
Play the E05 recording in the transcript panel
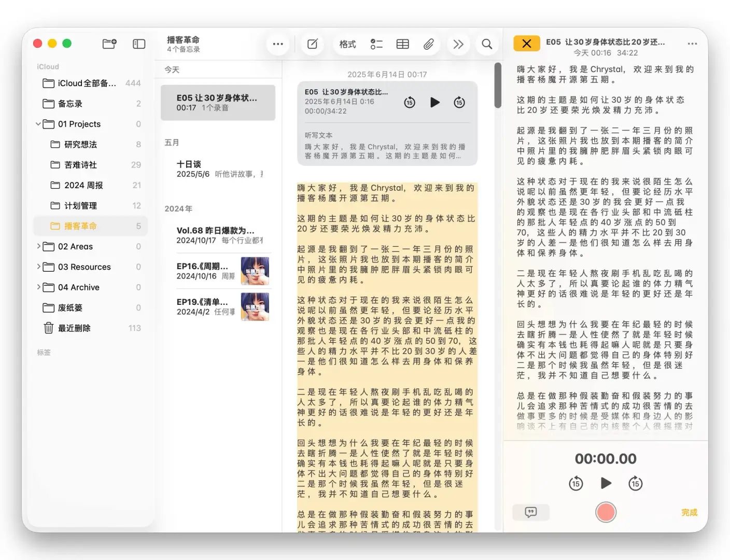click(606, 483)
